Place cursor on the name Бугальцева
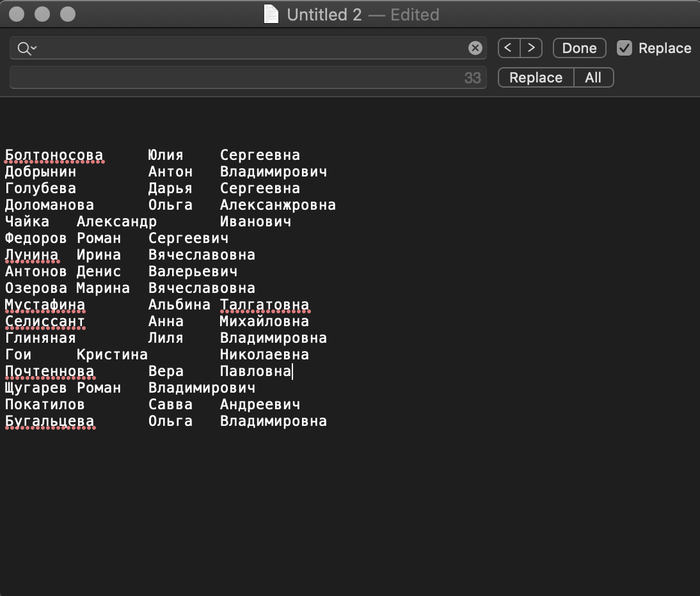Viewport: 700px width, 596px height. 50,421
